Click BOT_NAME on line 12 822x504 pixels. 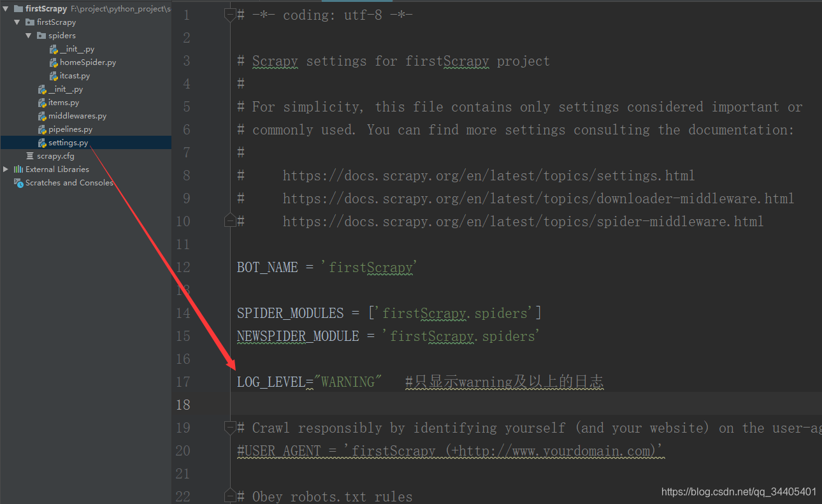[x=268, y=267]
